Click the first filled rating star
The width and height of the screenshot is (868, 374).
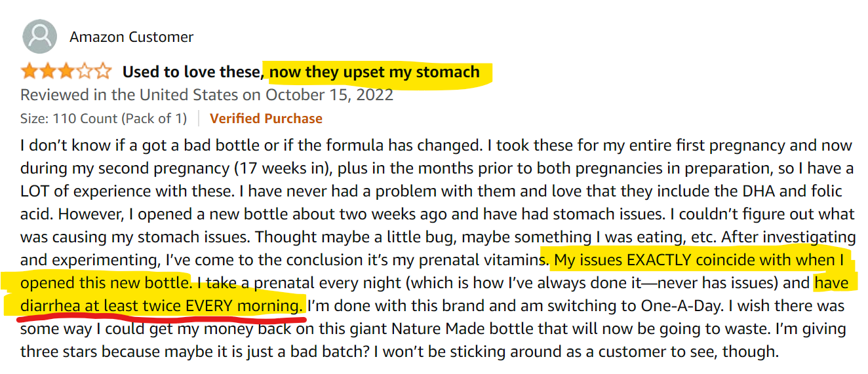[x=30, y=72]
